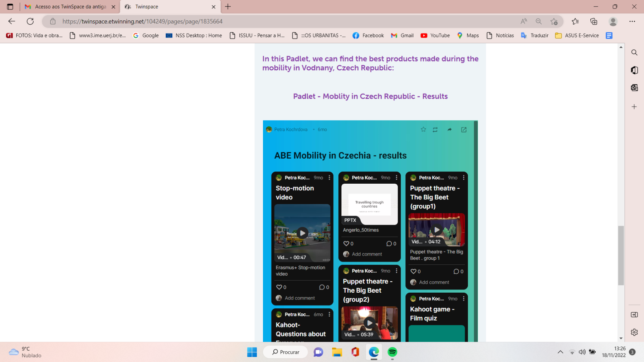Open Spotify from taskbar
Image resolution: width=644 pixels, height=362 pixels.
click(392, 352)
